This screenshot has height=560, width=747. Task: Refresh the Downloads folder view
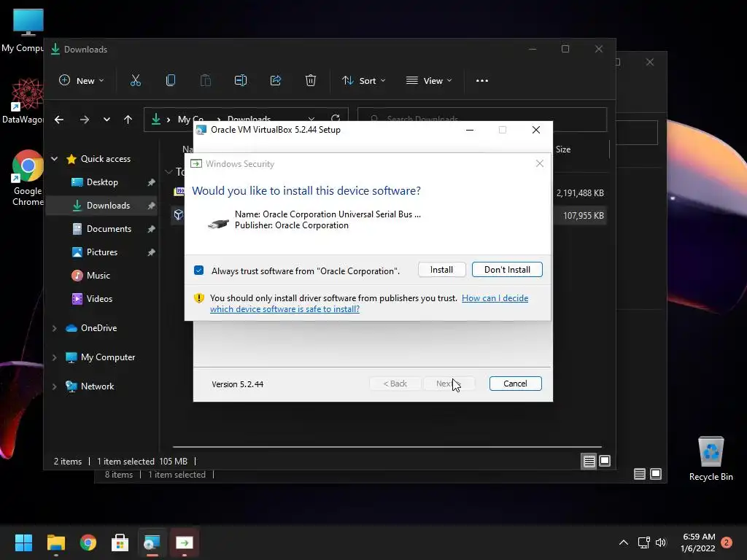click(x=336, y=118)
